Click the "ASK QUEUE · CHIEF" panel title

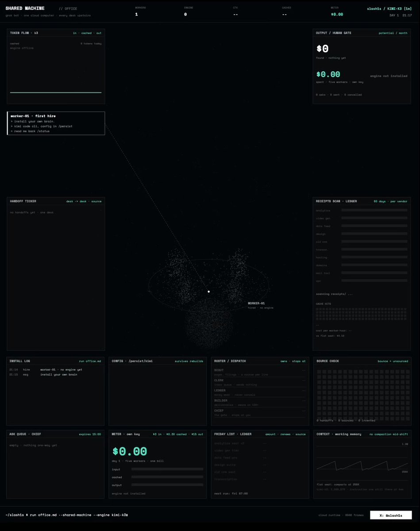[x=25, y=434]
